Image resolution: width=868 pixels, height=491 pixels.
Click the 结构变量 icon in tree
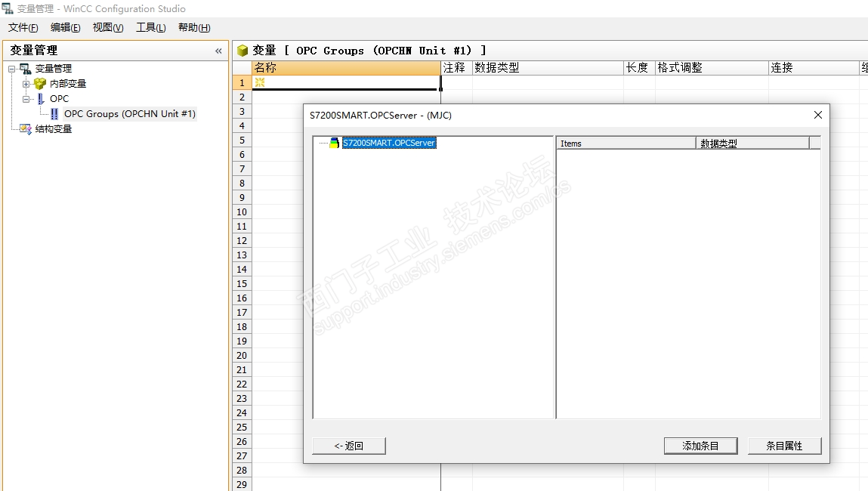[26, 129]
